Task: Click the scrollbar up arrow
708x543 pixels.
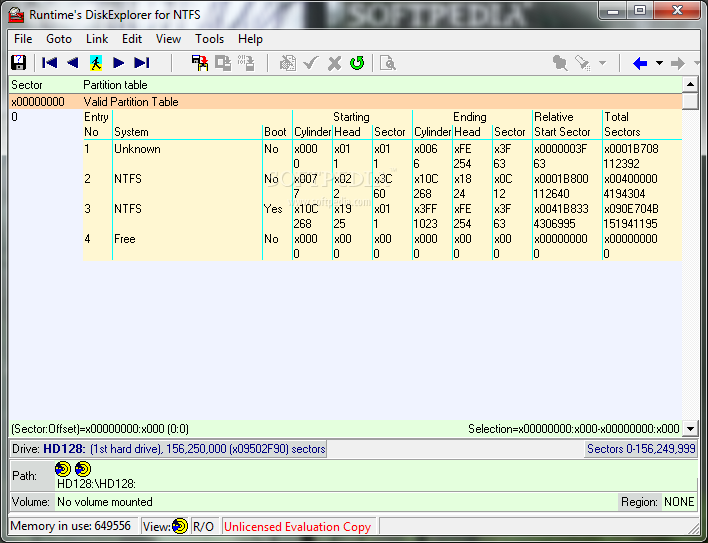Action: click(690, 84)
